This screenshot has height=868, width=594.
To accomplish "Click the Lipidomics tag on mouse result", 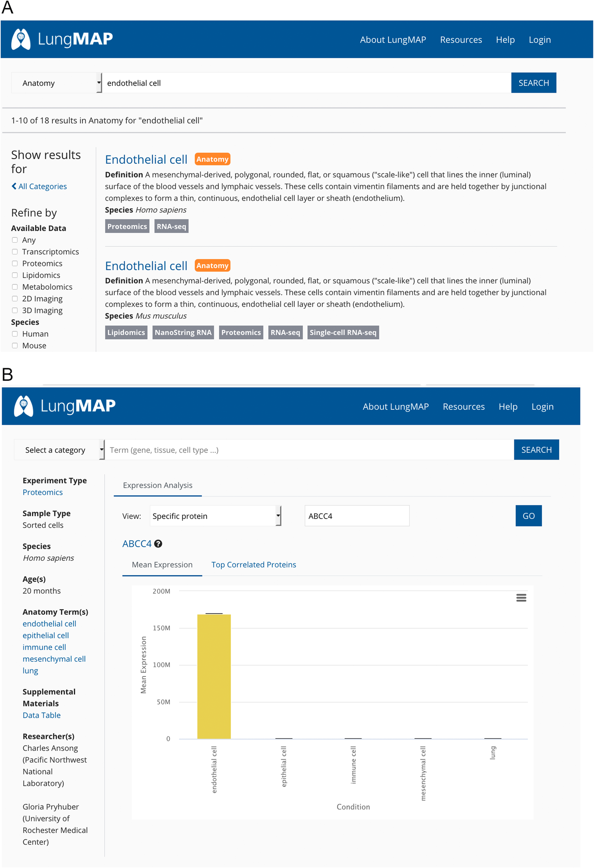I will click(x=126, y=332).
